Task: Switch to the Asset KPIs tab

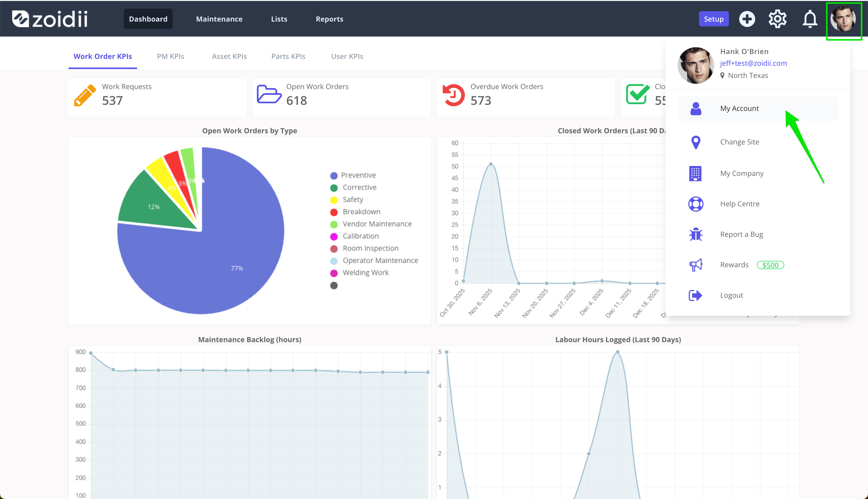Action: pos(229,57)
